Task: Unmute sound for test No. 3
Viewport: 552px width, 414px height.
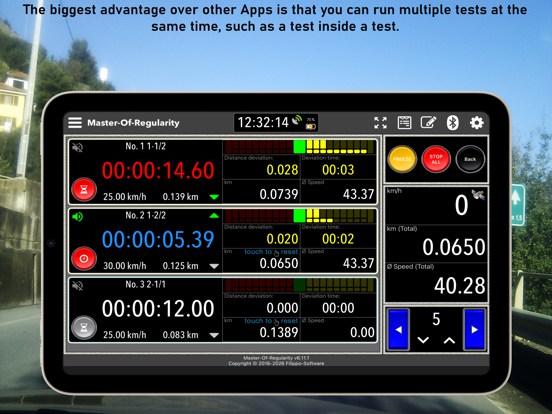Action: click(x=77, y=285)
